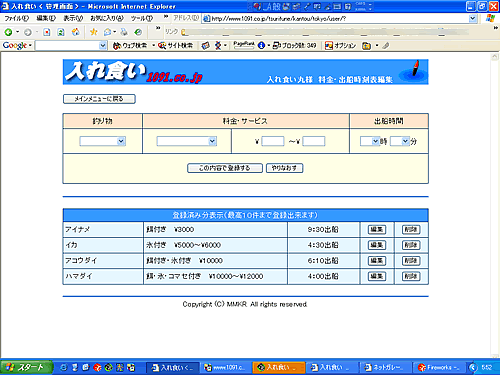Click 削除 for the アコウダイ row
The height and width of the screenshot is (375, 500).
tap(411, 261)
